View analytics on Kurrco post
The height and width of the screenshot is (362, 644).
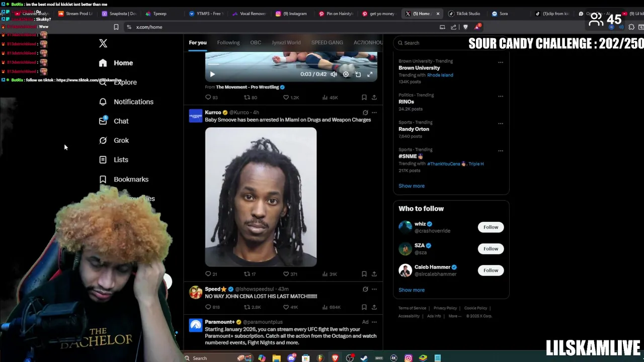point(330,274)
